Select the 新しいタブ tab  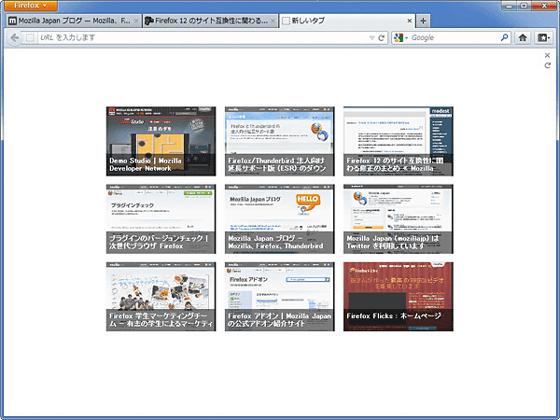(x=346, y=21)
